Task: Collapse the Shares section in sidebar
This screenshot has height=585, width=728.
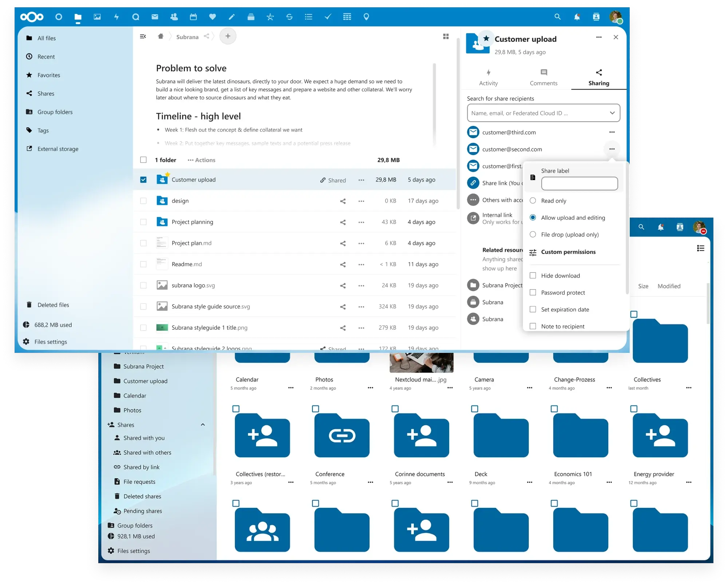Action: 203,425
